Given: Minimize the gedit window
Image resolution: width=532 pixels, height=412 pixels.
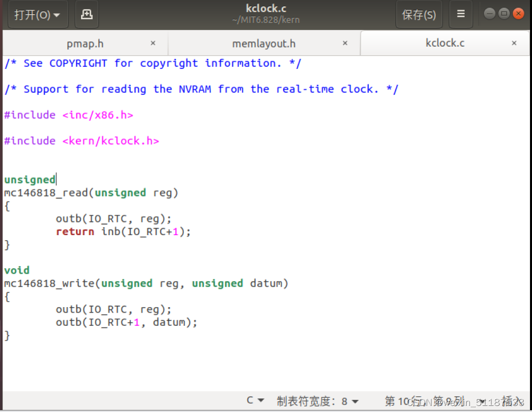Looking at the screenshot, I should click(489, 14).
